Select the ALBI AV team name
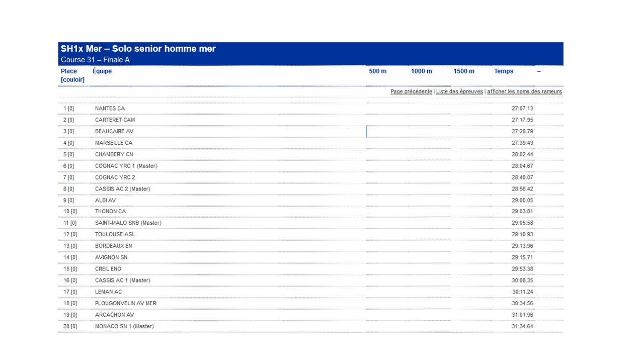The image size is (644, 362). [105, 201]
